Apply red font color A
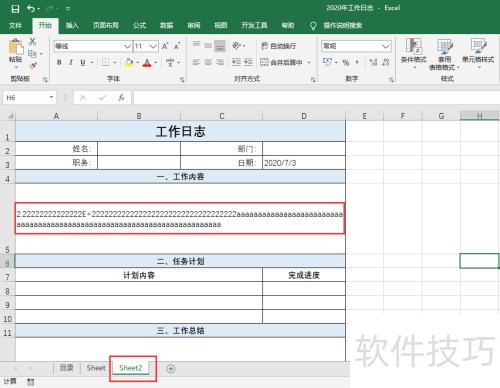 coord(147,62)
